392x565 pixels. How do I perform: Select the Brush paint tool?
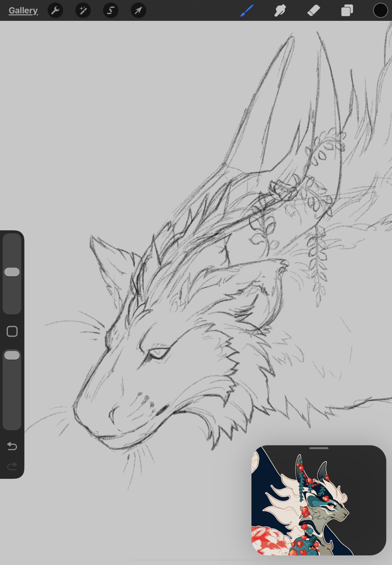(247, 11)
